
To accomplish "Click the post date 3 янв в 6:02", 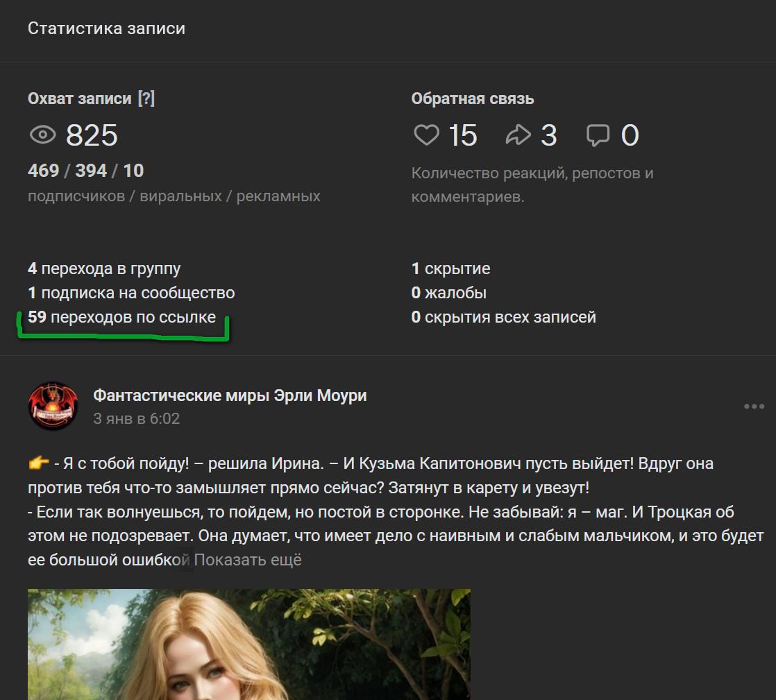I will [x=136, y=419].
